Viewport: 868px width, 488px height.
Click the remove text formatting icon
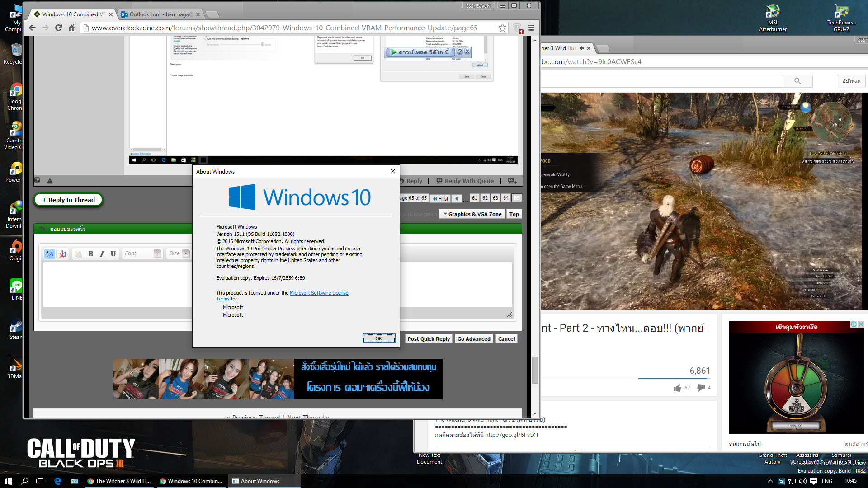[63, 254]
